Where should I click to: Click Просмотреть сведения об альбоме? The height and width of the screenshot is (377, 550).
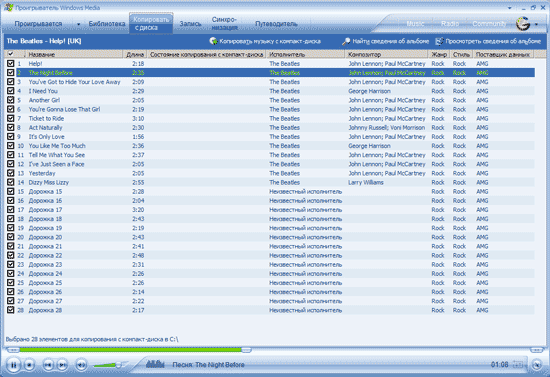[x=488, y=41]
